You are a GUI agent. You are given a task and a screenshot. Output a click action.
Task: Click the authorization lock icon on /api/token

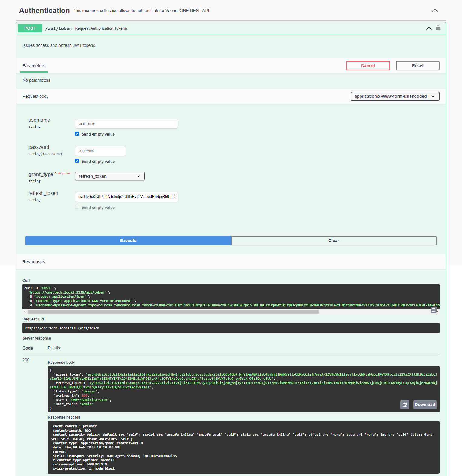pos(438,28)
